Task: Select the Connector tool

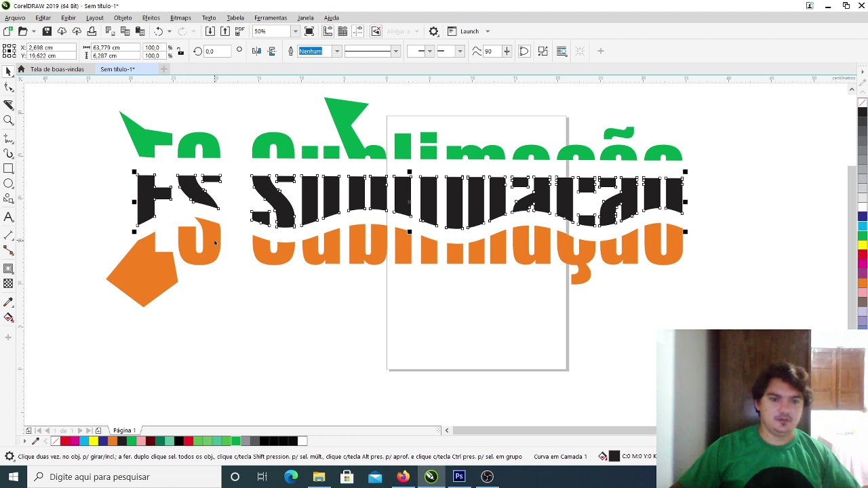Action: pos(8,251)
